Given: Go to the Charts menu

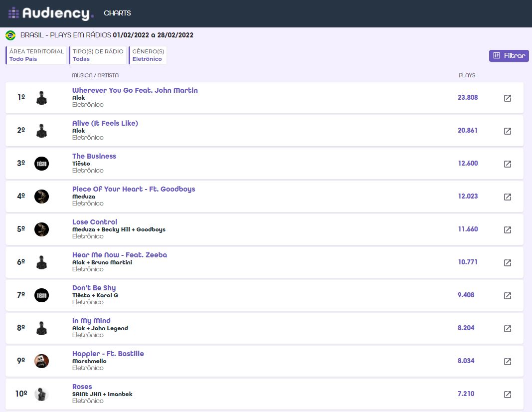Looking at the screenshot, I should tap(117, 13).
